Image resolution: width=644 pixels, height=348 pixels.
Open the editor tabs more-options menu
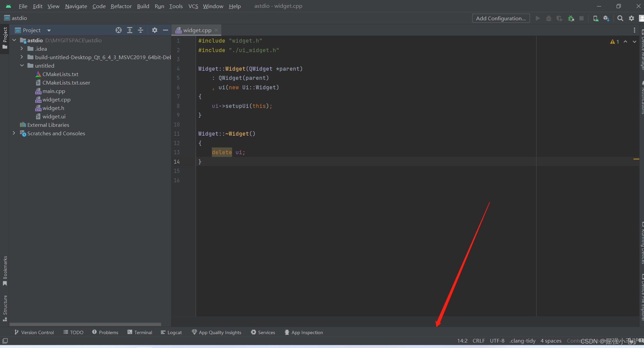[x=635, y=30]
